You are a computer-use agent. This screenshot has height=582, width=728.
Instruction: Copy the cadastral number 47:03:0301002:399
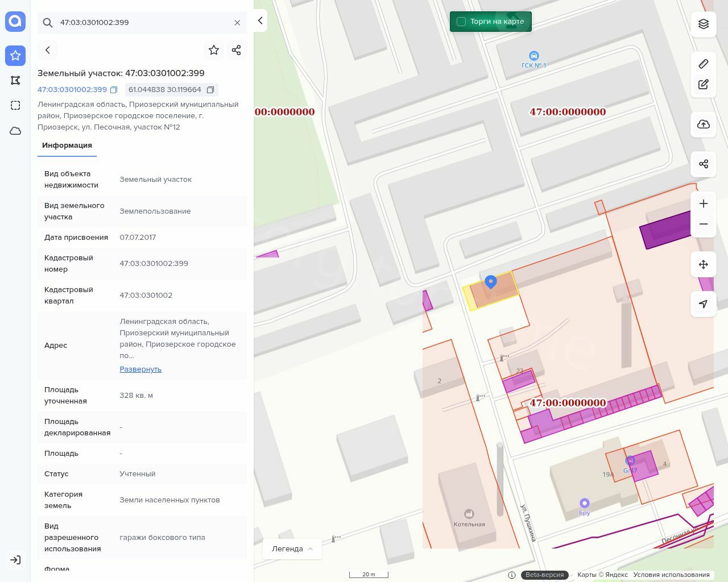pos(114,90)
